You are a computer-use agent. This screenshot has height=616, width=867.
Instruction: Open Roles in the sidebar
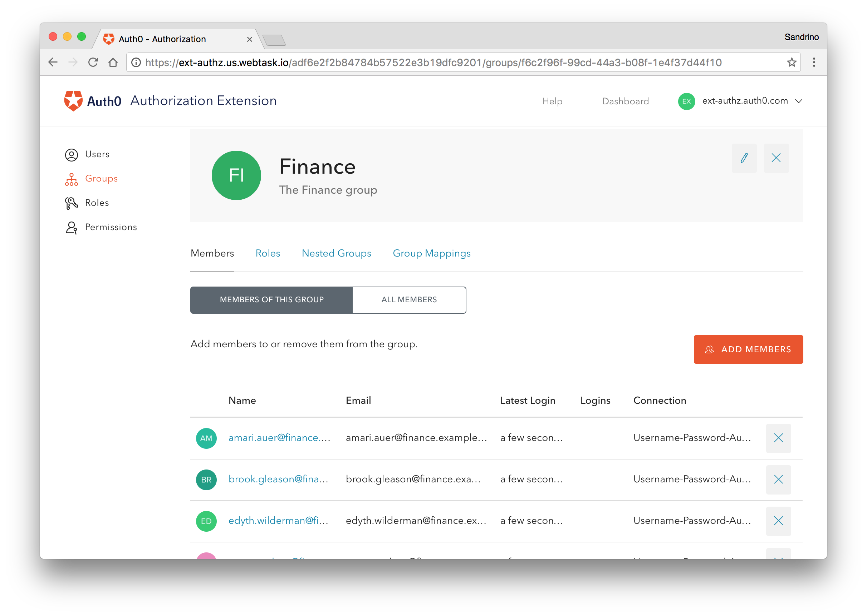tap(97, 203)
